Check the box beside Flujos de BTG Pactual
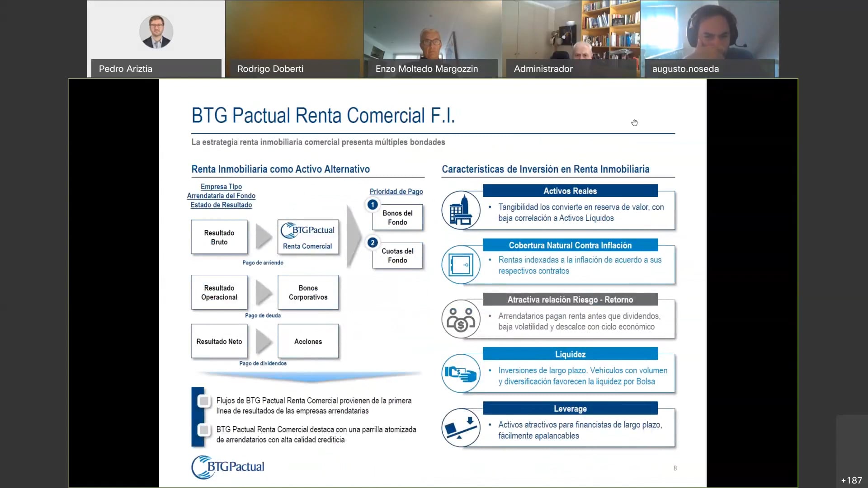 coord(204,401)
